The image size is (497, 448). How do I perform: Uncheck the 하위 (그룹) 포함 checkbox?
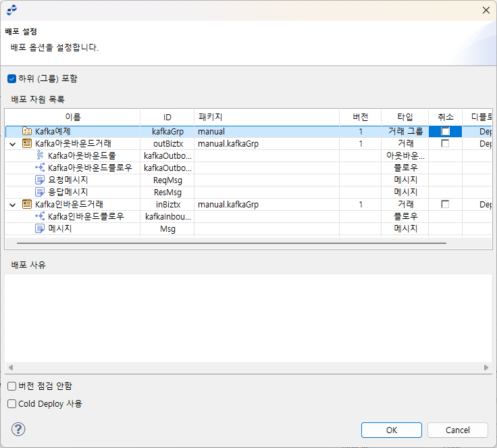pyautogui.click(x=11, y=78)
